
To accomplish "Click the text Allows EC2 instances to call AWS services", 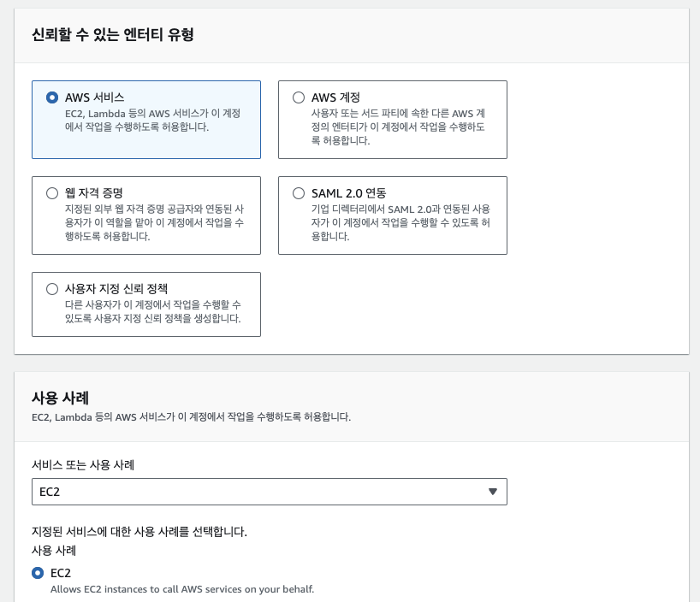I will pyautogui.click(x=182, y=589).
